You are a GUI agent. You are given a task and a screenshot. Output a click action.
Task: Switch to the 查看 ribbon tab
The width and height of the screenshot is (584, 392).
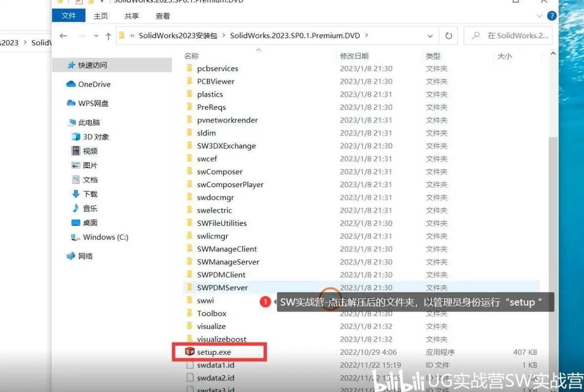[x=162, y=16]
